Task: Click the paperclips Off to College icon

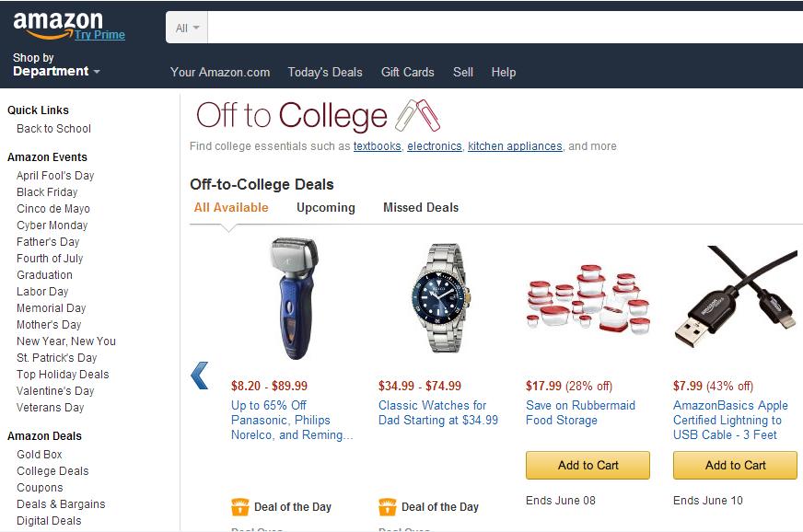Action: [x=417, y=116]
